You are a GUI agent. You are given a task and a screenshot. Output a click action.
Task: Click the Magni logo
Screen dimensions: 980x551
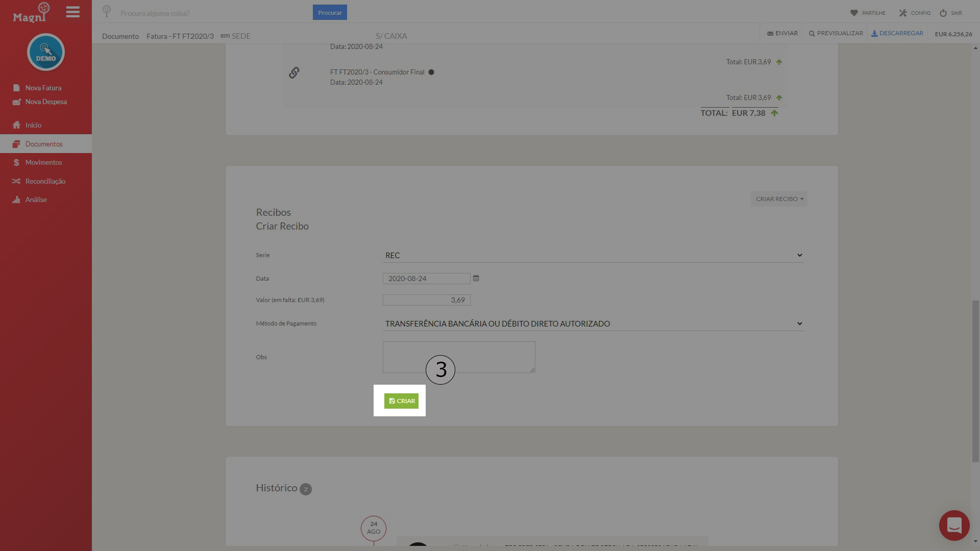click(x=31, y=12)
